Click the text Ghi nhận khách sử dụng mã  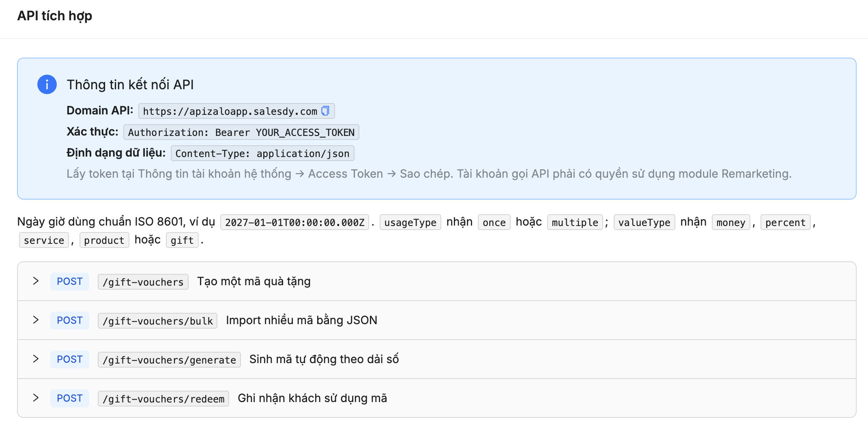pyautogui.click(x=312, y=398)
